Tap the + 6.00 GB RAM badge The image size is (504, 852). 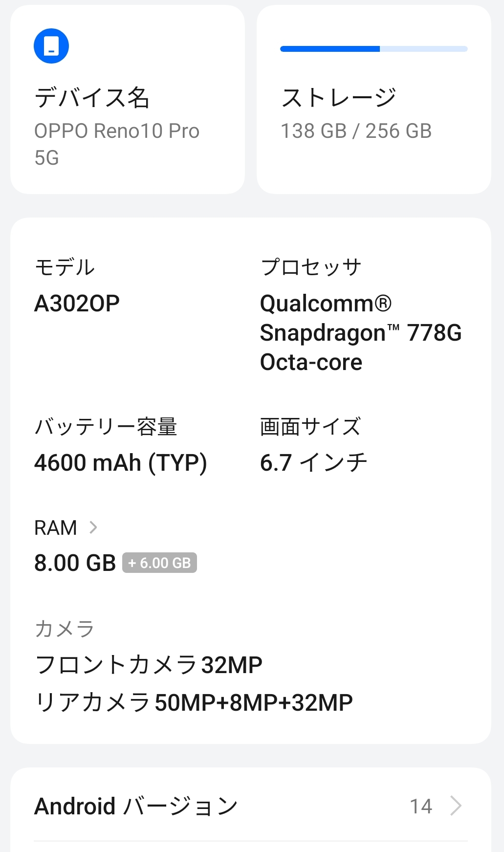coord(159,563)
